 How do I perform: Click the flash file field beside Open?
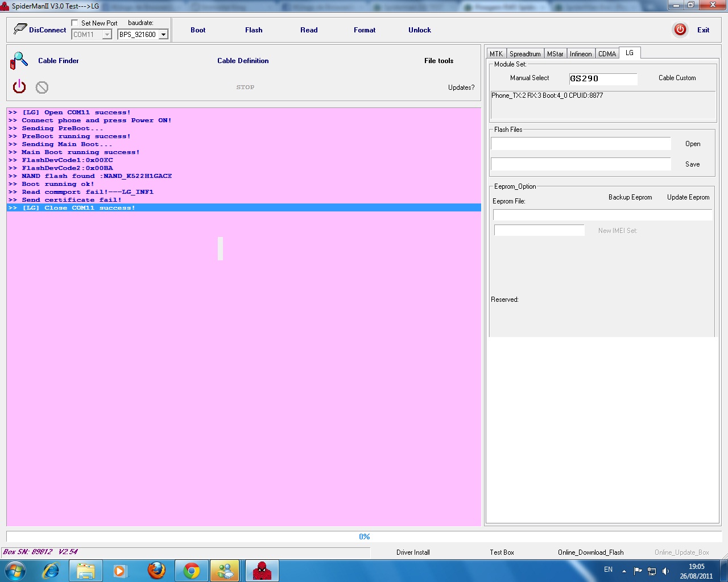pos(581,144)
